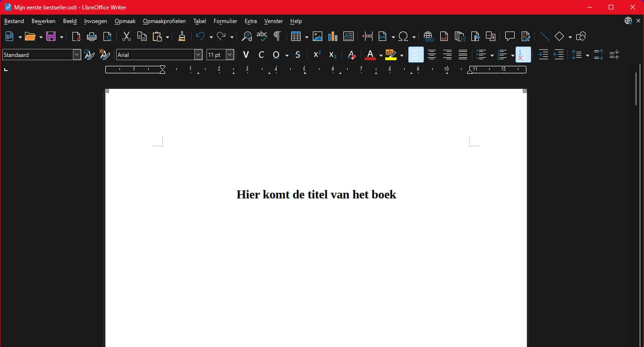Expand the Arial font name dropdown
Image resolution: width=644 pixels, height=347 pixels.
tap(199, 55)
